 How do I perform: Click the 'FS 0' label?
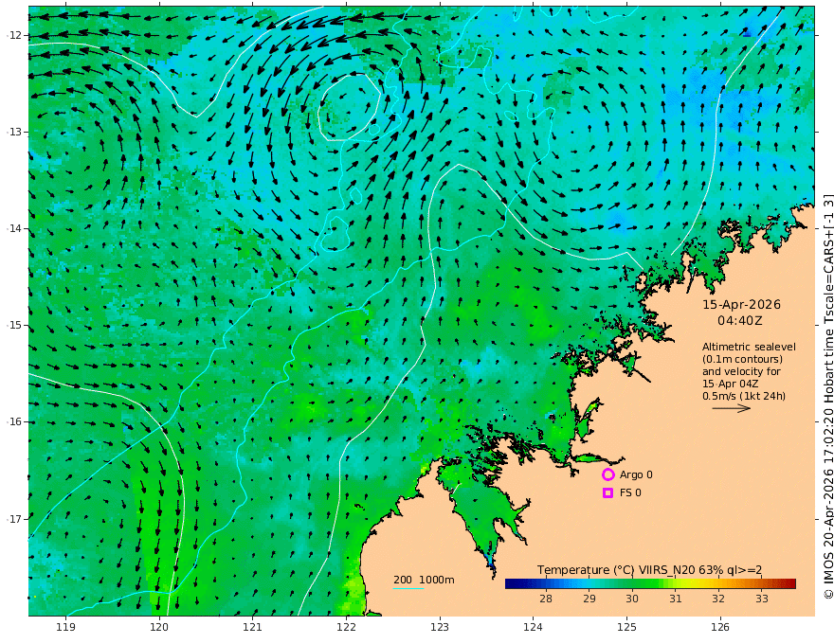(x=630, y=492)
